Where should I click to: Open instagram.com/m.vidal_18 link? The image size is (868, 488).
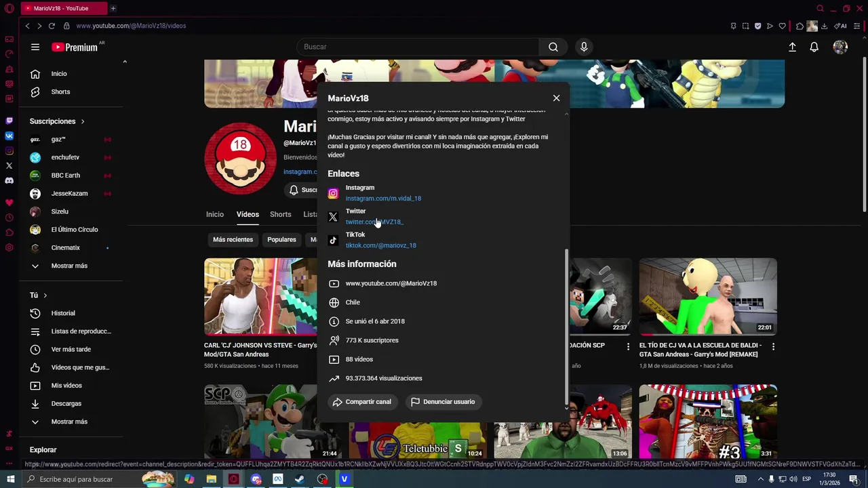[383, 199]
